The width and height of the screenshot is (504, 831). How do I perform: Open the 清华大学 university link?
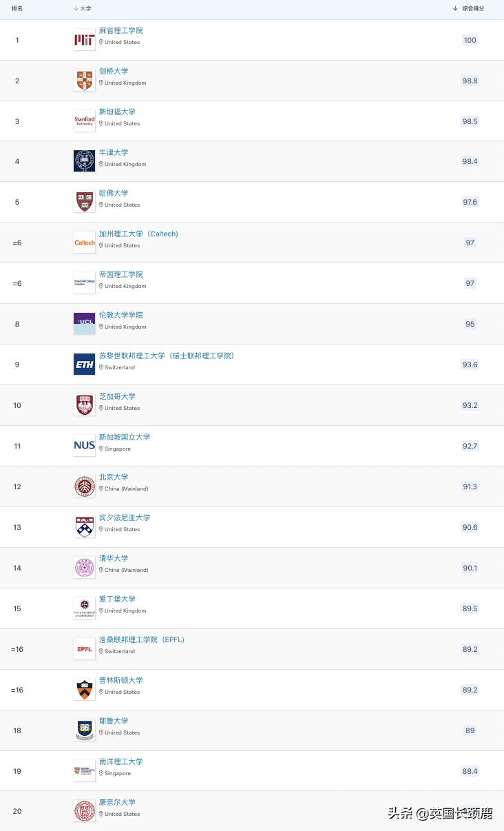click(114, 559)
